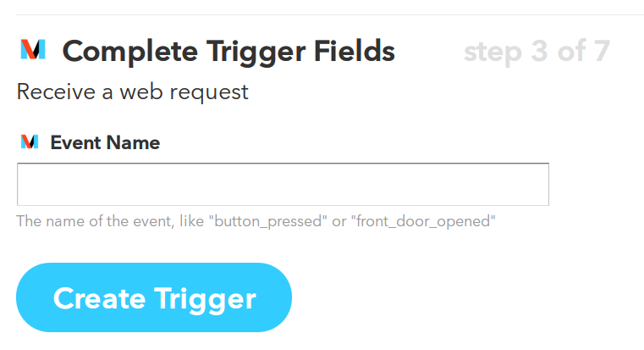Click the Maker logo beside Complete Trigger Fields
The image size is (644, 350).
pos(33,51)
